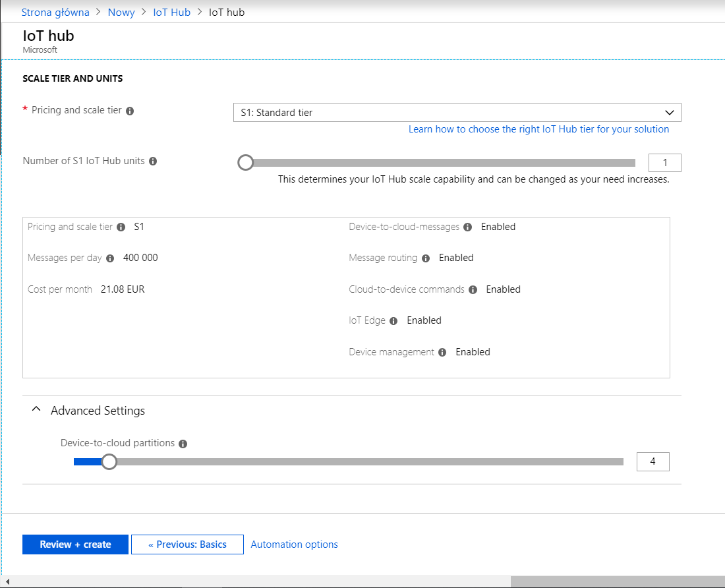Viewport: 725px width, 588px height.
Task: Click the Device-to-cloud partitions slider handle
Action: (109, 461)
